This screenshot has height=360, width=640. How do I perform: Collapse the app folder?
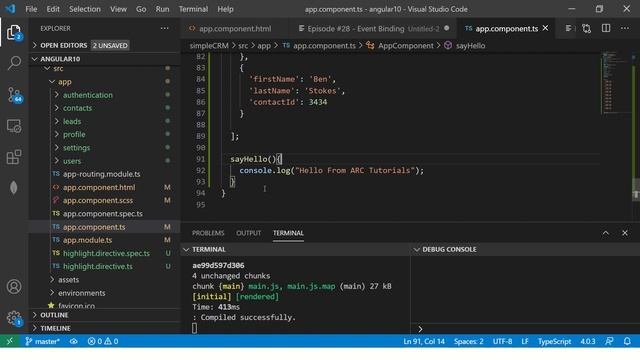pos(104,82)
